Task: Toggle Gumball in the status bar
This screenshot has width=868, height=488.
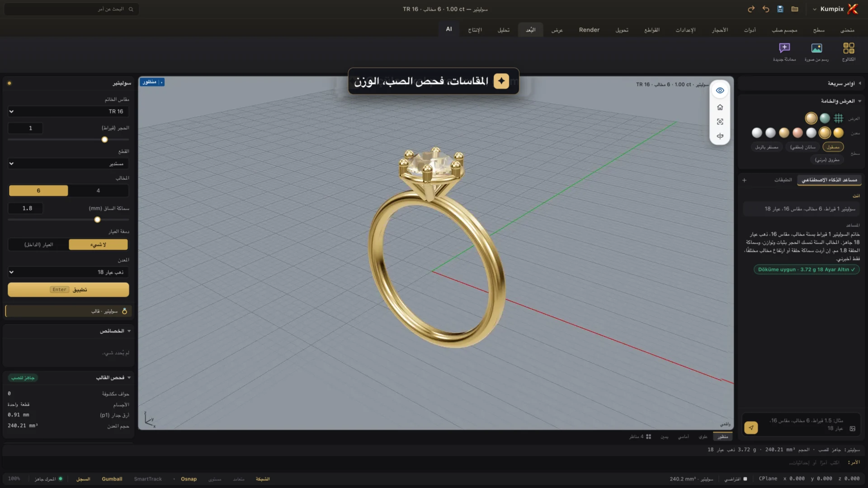Action: point(112,479)
